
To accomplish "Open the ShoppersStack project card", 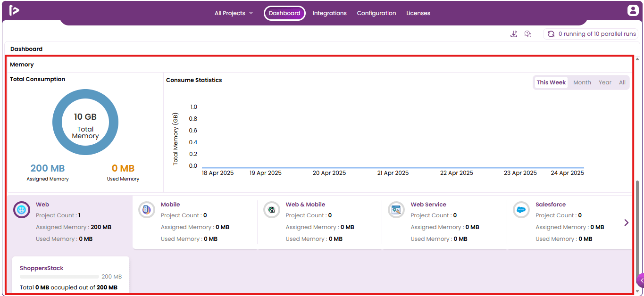I will click(71, 275).
